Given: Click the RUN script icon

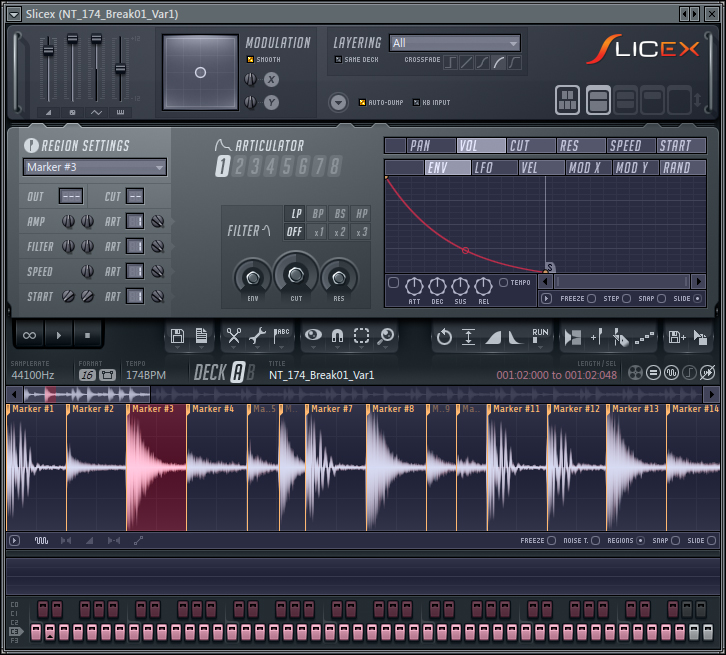Looking at the screenshot, I should point(540,336).
